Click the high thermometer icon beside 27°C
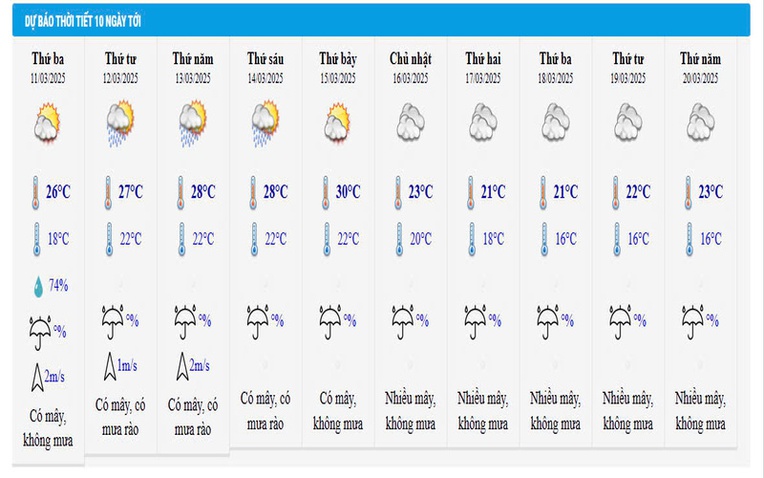Viewport: 764px width, 478px height. click(x=108, y=193)
